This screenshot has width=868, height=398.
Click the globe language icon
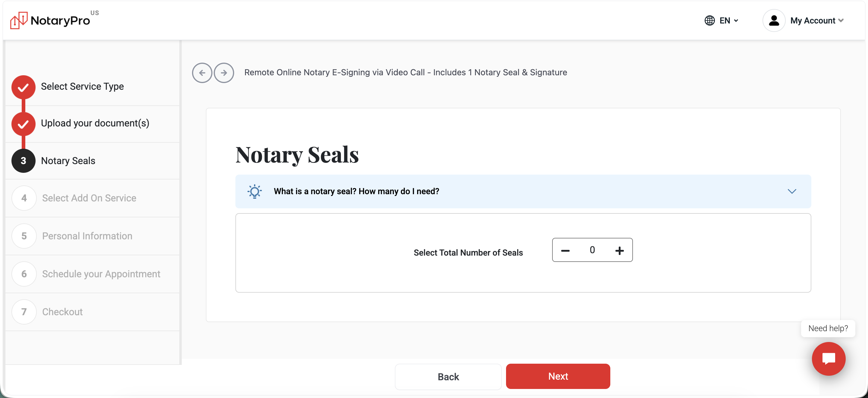pyautogui.click(x=710, y=20)
